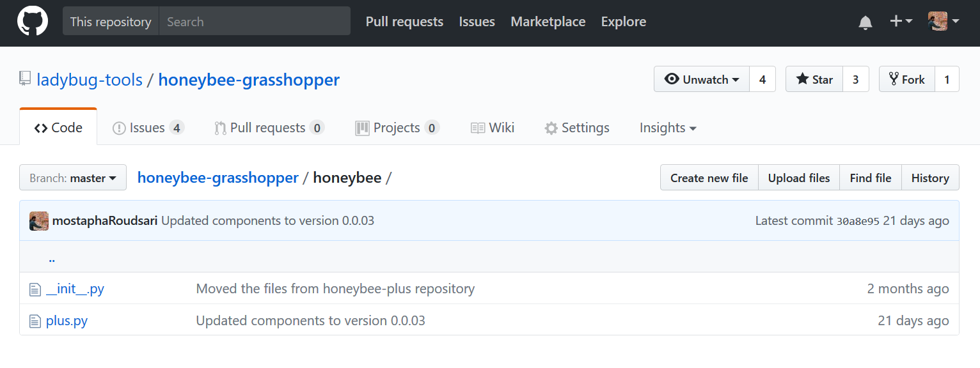Viewport: 980px width, 368px height.
Task: Go to honeybee-grasshopper breadcrumb root
Action: pyautogui.click(x=218, y=178)
